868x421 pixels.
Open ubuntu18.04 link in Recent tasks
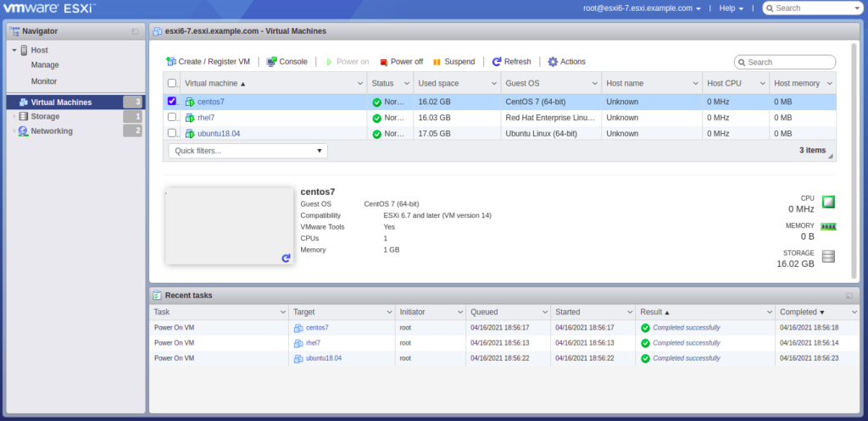tap(324, 358)
